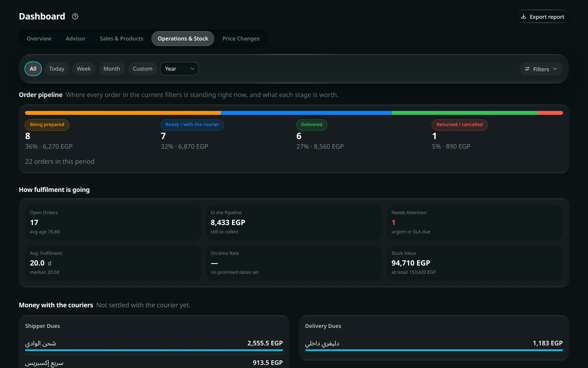The width and height of the screenshot is (588, 368).
Task: Click '27% · 8,560 EGP' under Delivered
Action: coord(320,146)
